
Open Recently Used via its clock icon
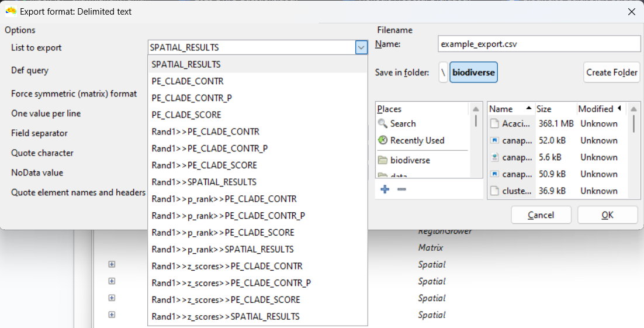point(383,140)
